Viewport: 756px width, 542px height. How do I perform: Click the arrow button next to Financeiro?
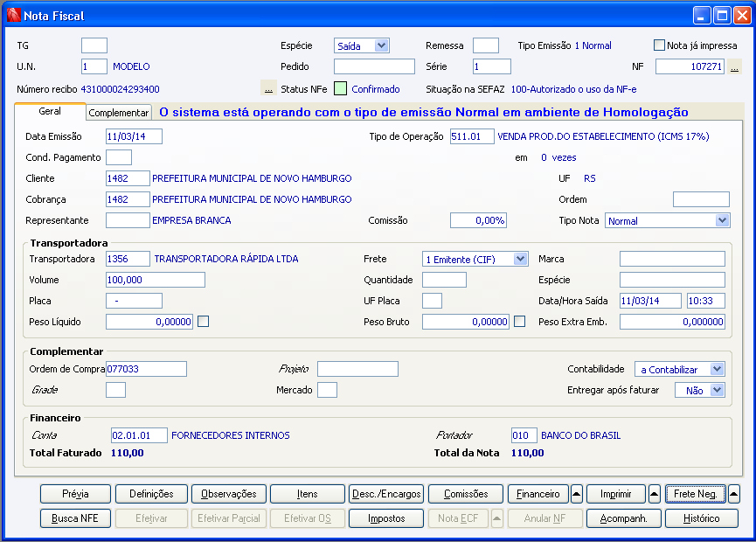[577, 494]
